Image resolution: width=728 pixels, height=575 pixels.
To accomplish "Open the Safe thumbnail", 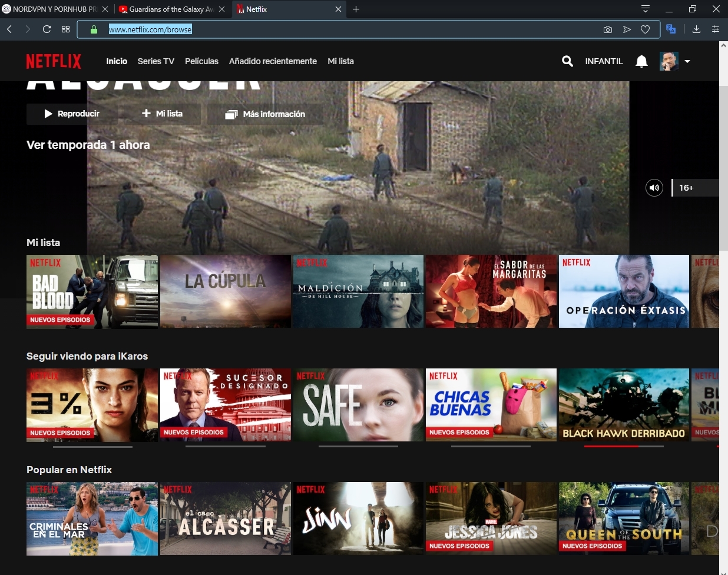I will click(358, 405).
